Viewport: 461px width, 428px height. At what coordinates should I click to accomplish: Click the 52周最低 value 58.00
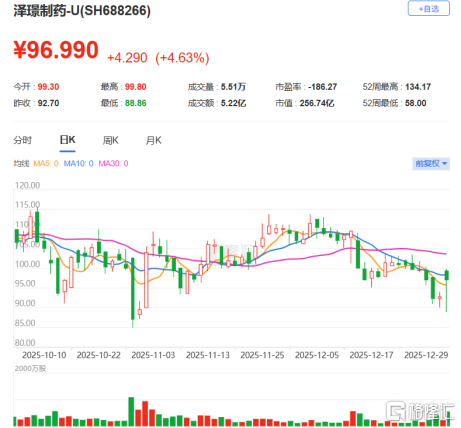(x=416, y=103)
